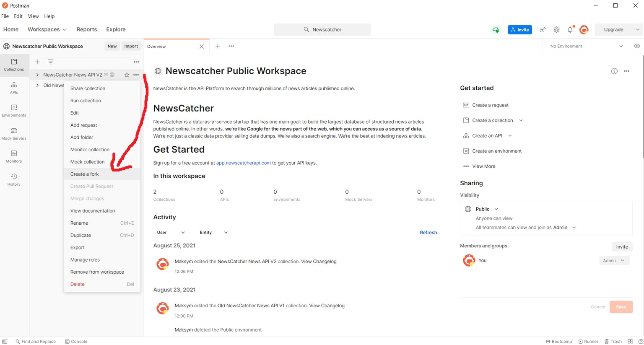Choose Export from the context menu
This screenshot has width=644, height=345.
pos(102,247)
